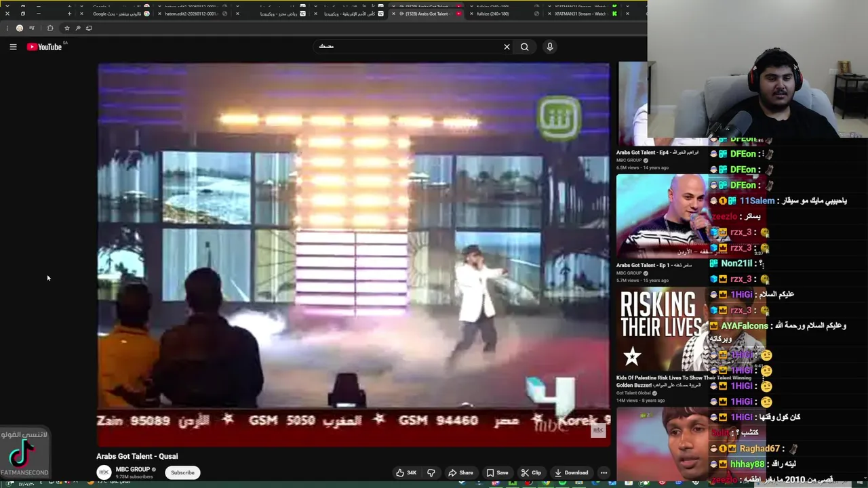
Task: Click chat username 'Raghad67'
Action: [759, 448]
